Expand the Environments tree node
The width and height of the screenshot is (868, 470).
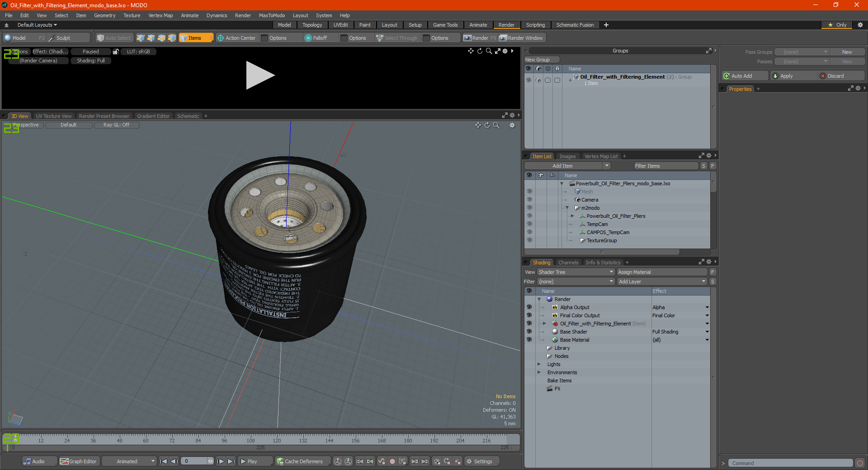(539, 372)
